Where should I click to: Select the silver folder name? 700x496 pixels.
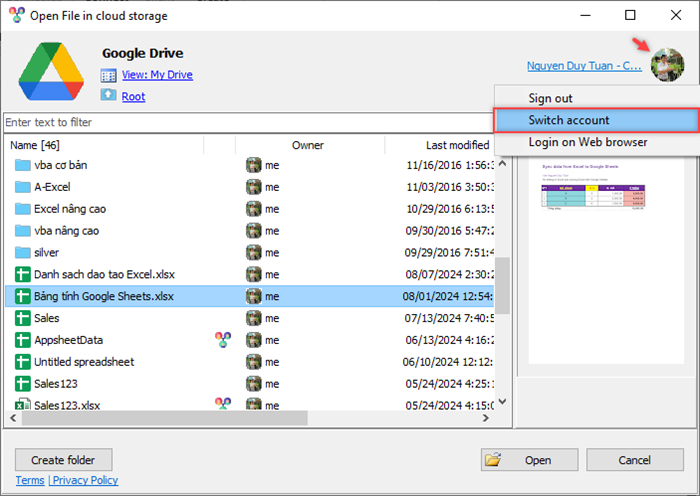tap(46, 253)
